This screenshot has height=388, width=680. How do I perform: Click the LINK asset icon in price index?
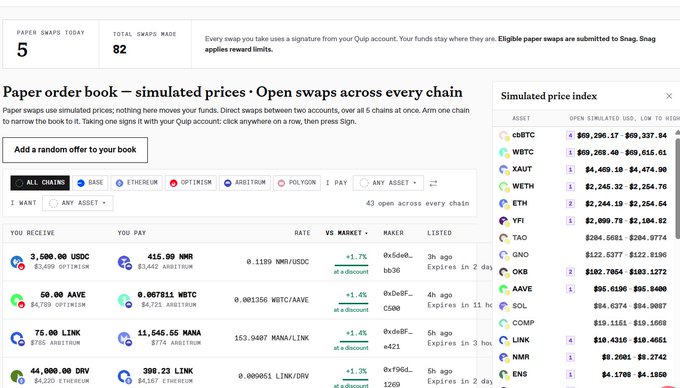pyautogui.click(x=504, y=341)
